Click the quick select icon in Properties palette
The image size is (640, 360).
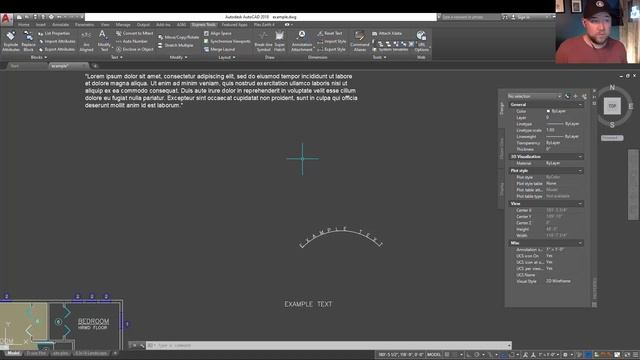pos(584,96)
